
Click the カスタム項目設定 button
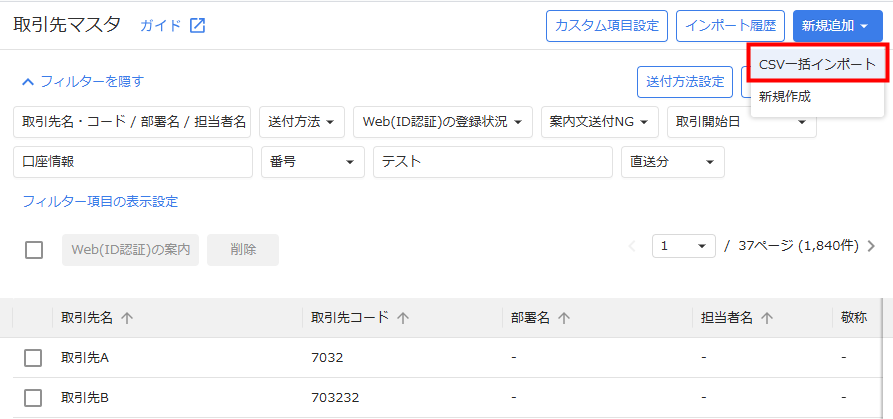coord(607,26)
